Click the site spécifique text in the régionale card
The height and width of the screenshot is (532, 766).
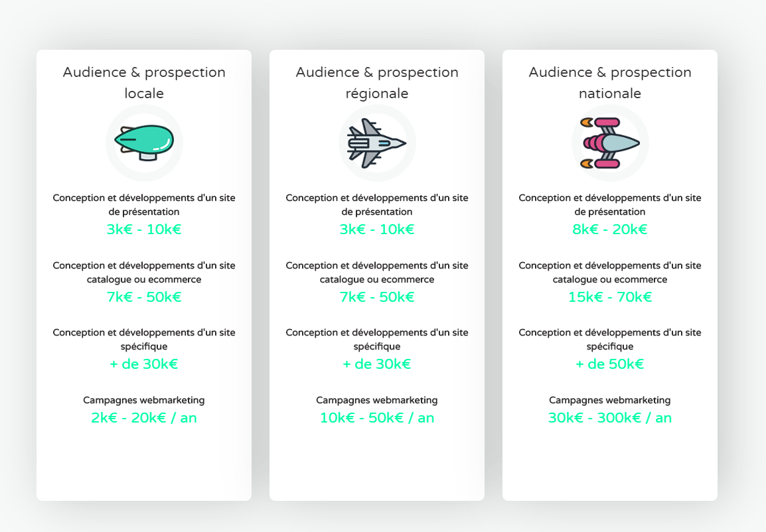(377, 339)
